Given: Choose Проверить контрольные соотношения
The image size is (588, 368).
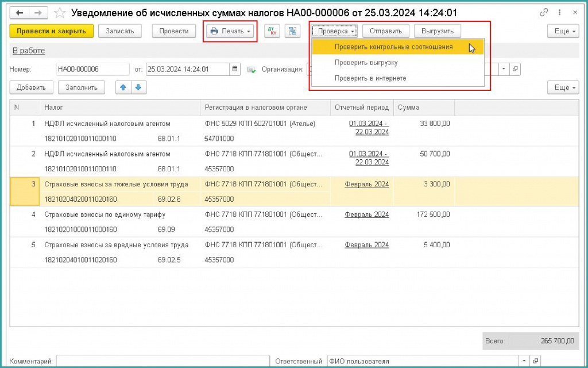Looking at the screenshot, I should coord(397,47).
